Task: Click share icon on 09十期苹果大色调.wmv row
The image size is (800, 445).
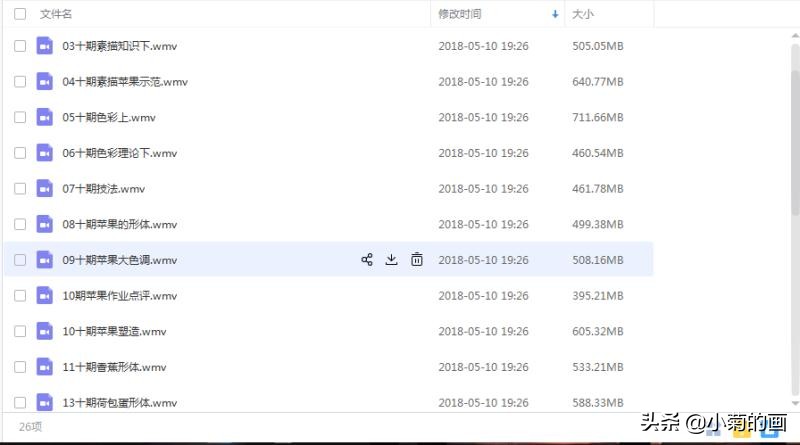Action: (367, 260)
